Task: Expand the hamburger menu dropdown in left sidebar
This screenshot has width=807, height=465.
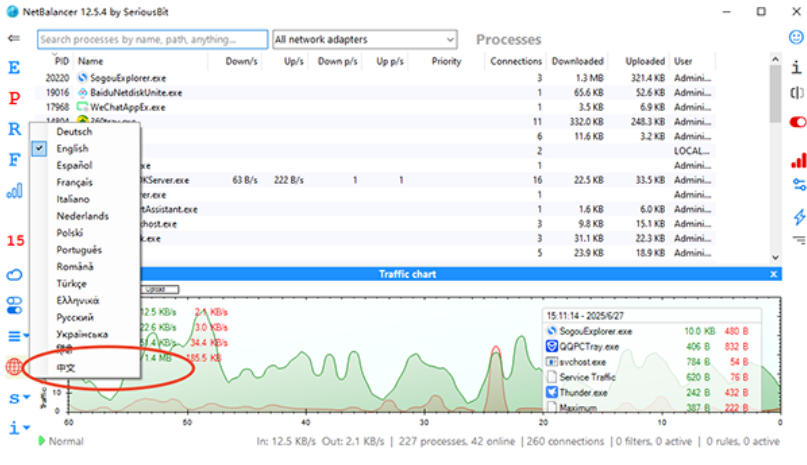Action: pyautogui.click(x=17, y=336)
